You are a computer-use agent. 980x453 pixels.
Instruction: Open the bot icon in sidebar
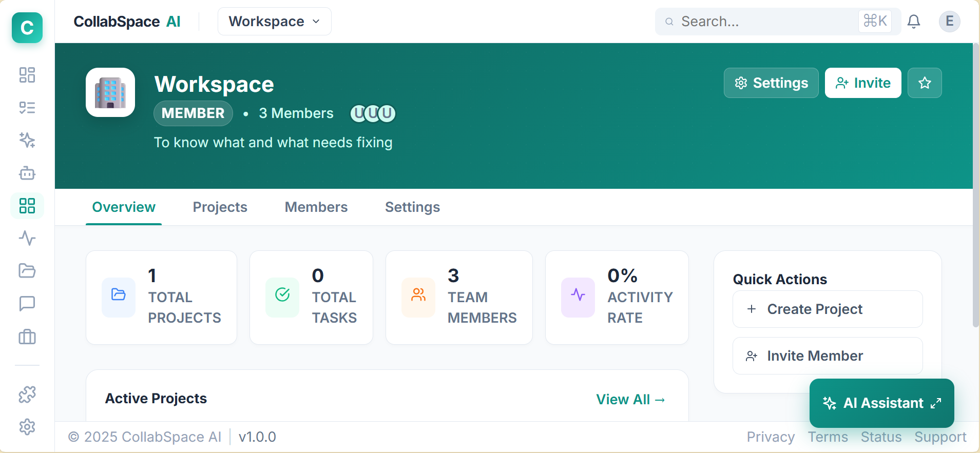coord(27,173)
